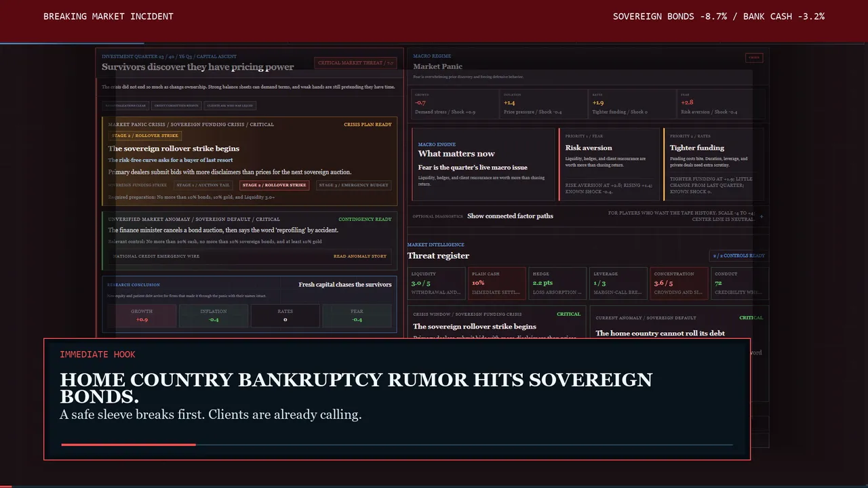The width and height of the screenshot is (868, 488).
Task: Click crisis window 'sovereign rollover strike begins' title
Action: coord(475,327)
